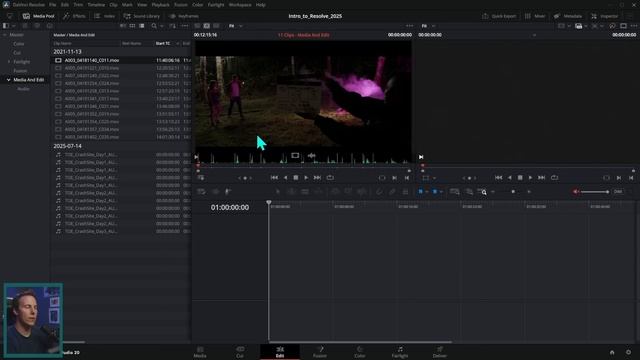
Task: Adjust the monitor volume slider
Action: [x=595, y=192]
